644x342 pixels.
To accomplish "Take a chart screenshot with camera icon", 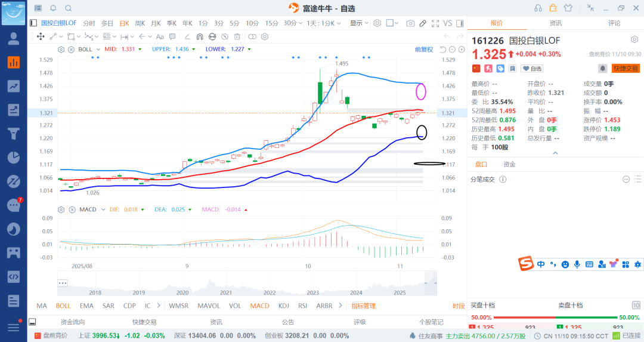I will [410, 23].
